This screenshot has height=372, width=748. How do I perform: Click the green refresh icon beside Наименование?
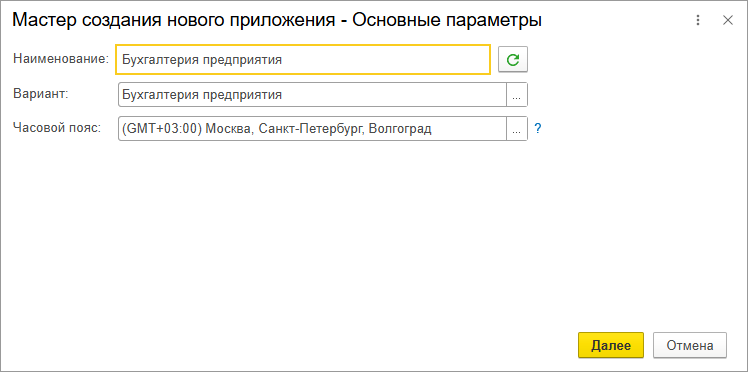(x=513, y=60)
